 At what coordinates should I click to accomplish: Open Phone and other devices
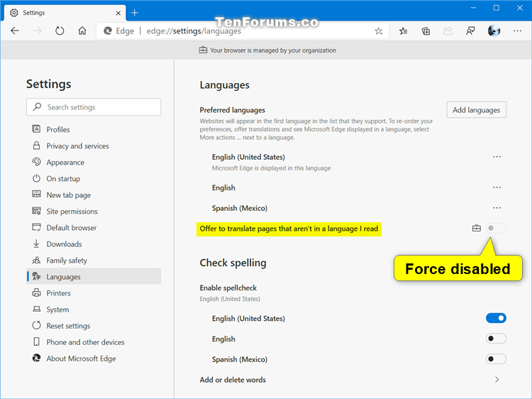pyautogui.click(x=94, y=342)
